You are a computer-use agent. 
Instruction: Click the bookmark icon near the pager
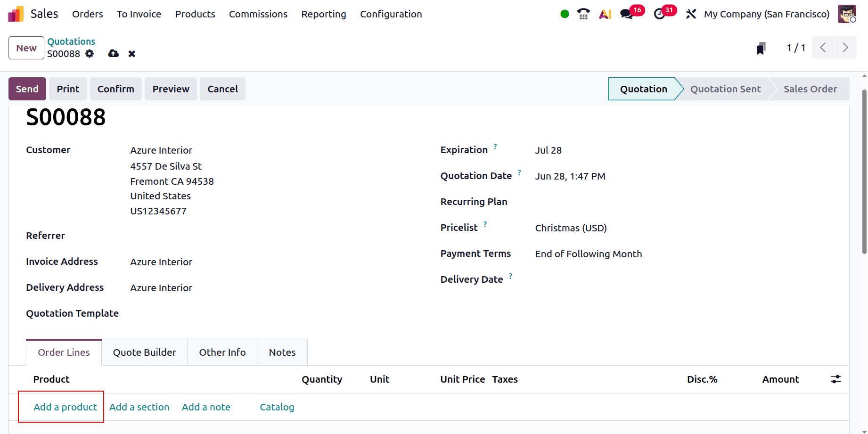(761, 48)
